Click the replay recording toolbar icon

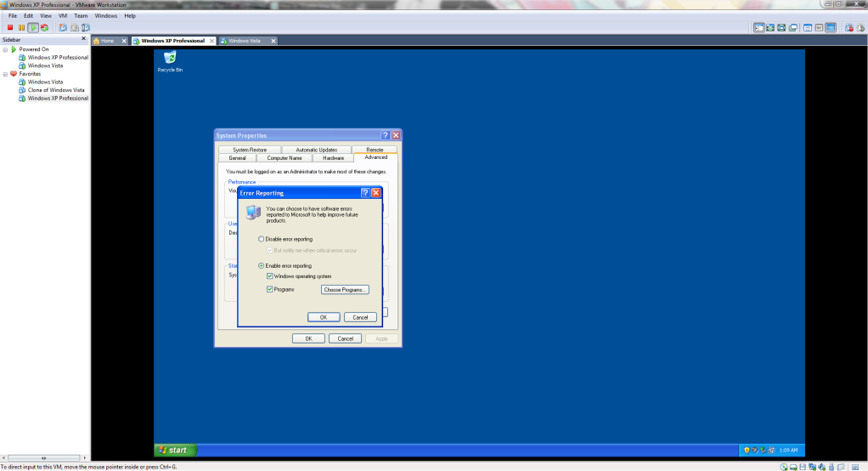tap(861, 28)
